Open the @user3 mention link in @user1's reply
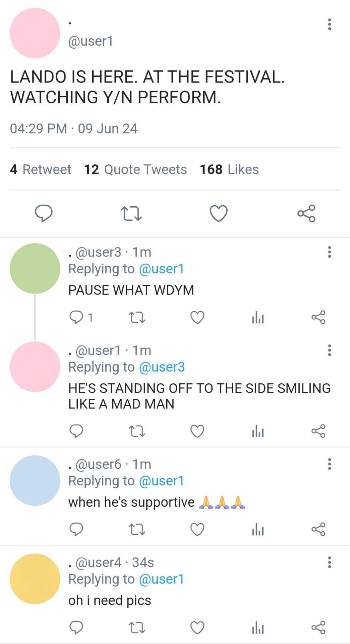Image resolution: width=350 pixels, height=644 pixels. [162, 367]
